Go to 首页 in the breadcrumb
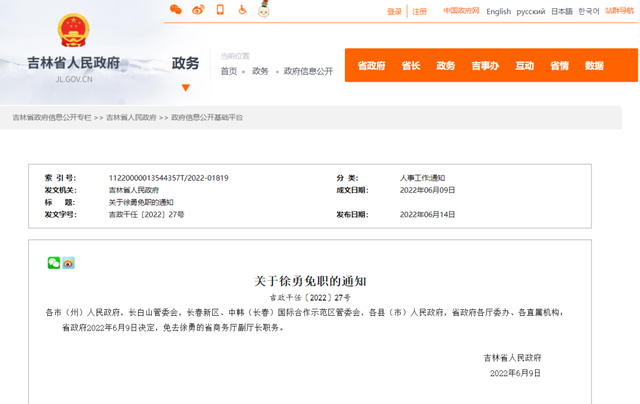Screen dimensions: 640x404 pos(229,72)
